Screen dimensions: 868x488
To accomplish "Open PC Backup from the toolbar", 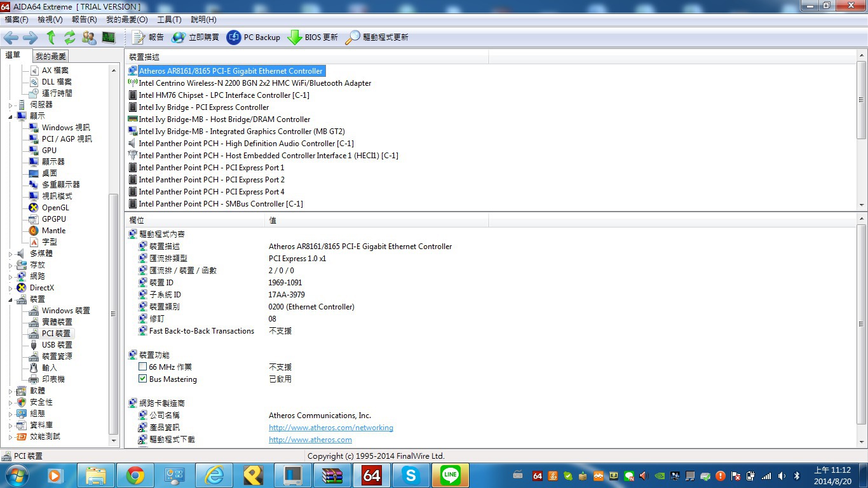I will click(254, 37).
